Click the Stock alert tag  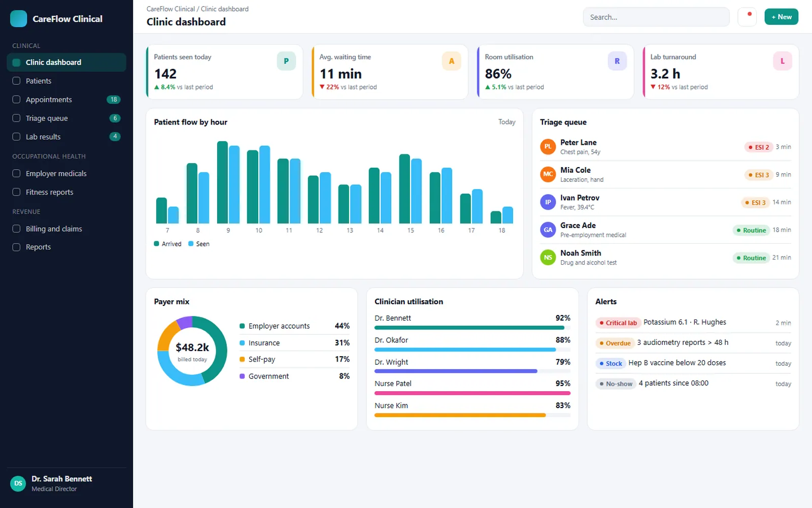pyautogui.click(x=611, y=363)
